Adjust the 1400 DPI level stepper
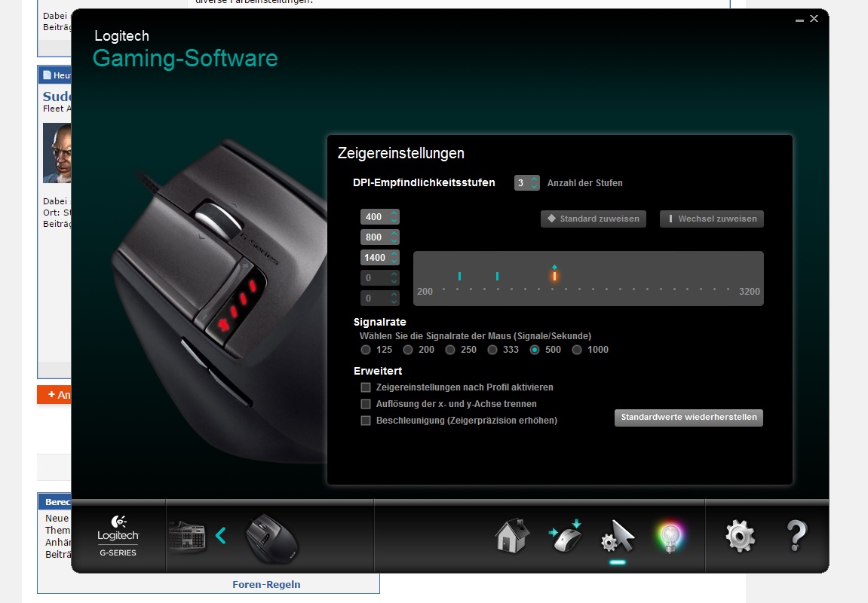This screenshot has width=868, height=603. [394, 257]
